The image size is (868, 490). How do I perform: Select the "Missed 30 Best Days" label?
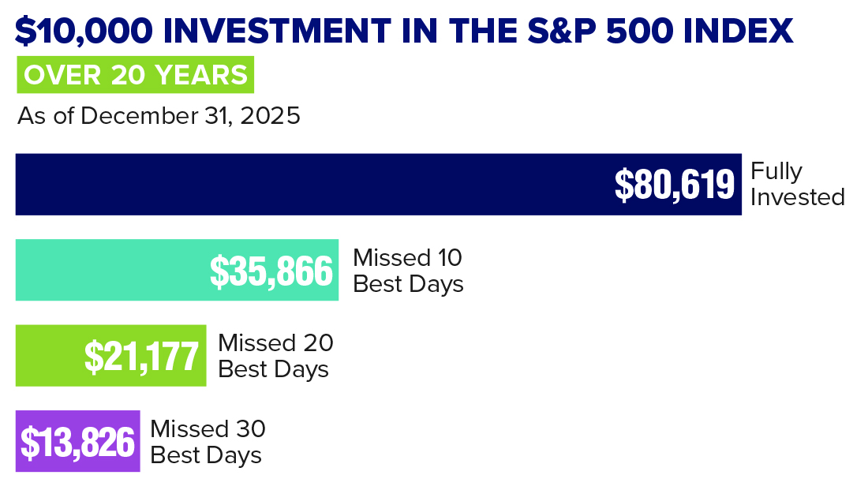coord(208,442)
